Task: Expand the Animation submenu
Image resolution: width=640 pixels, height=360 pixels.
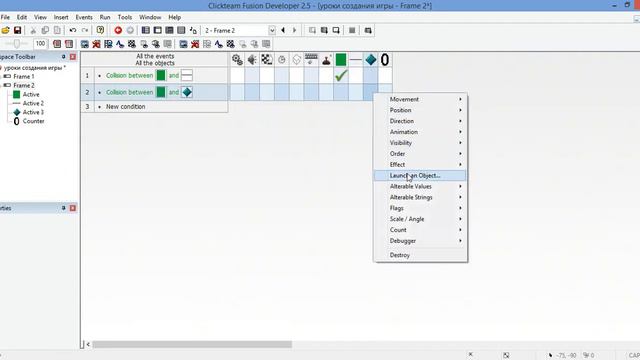Action: 420,132
